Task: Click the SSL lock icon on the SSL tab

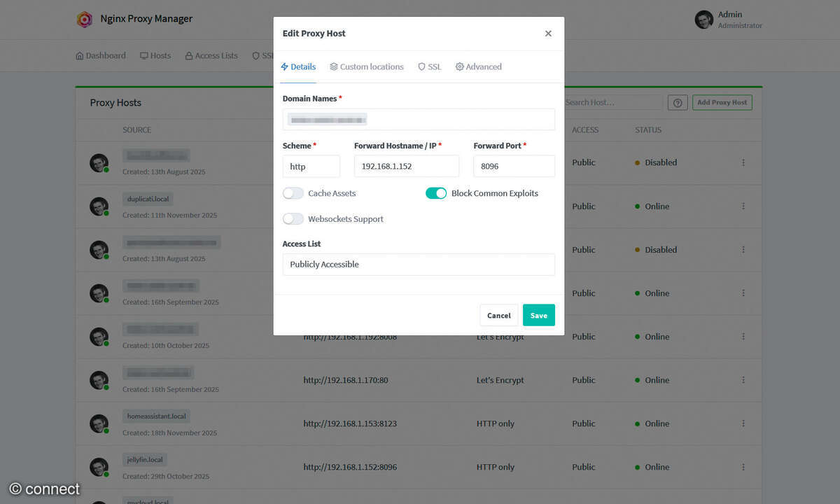Action: coord(422,66)
